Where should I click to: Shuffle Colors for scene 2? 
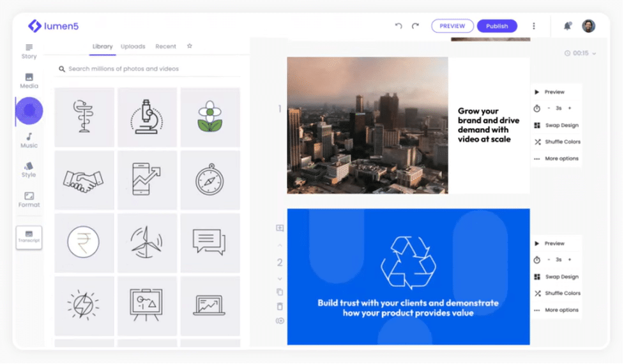557,294
